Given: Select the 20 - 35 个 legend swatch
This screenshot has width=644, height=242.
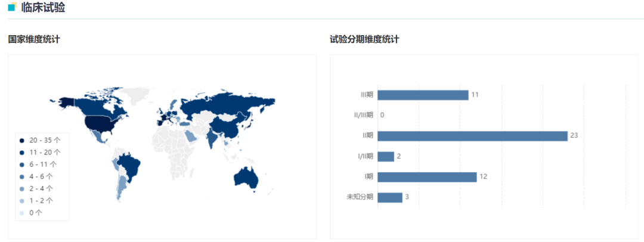Looking at the screenshot, I should coord(22,140).
